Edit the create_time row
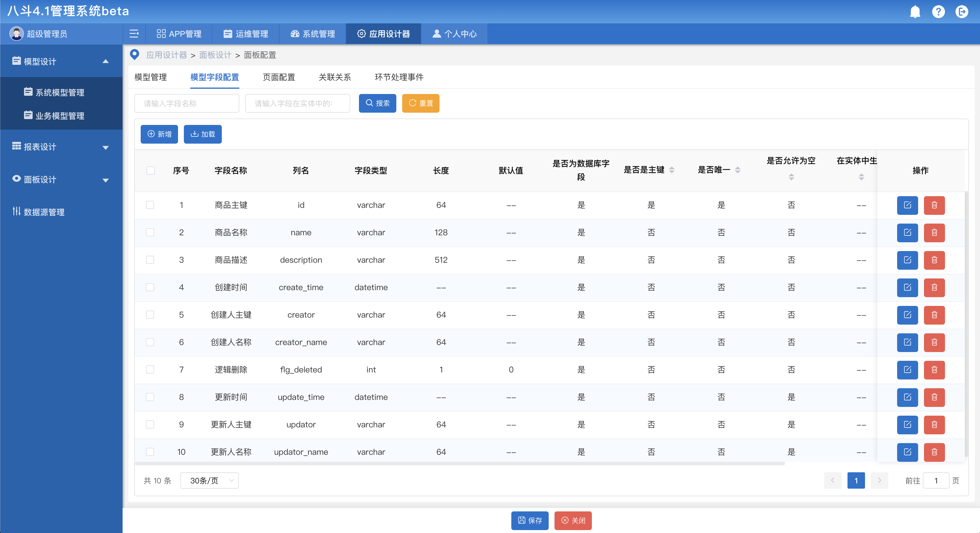980x533 pixels. click(x=907, y=288)
